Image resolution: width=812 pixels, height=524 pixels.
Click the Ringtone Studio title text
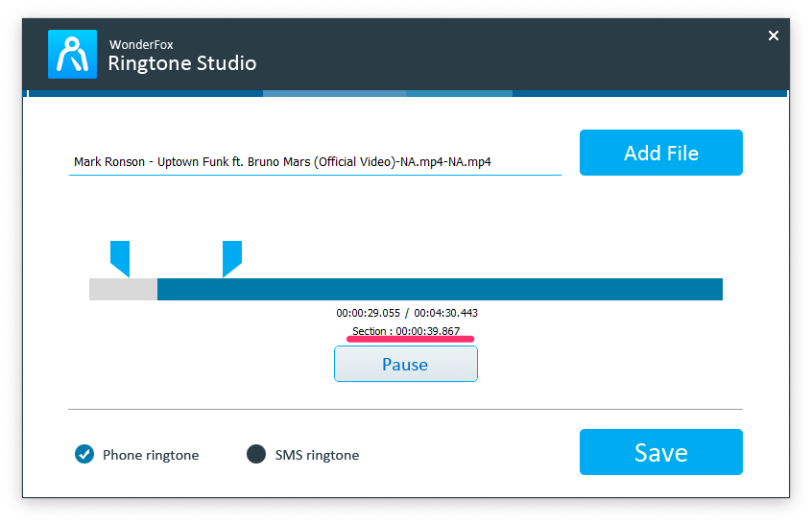point(182,63)
